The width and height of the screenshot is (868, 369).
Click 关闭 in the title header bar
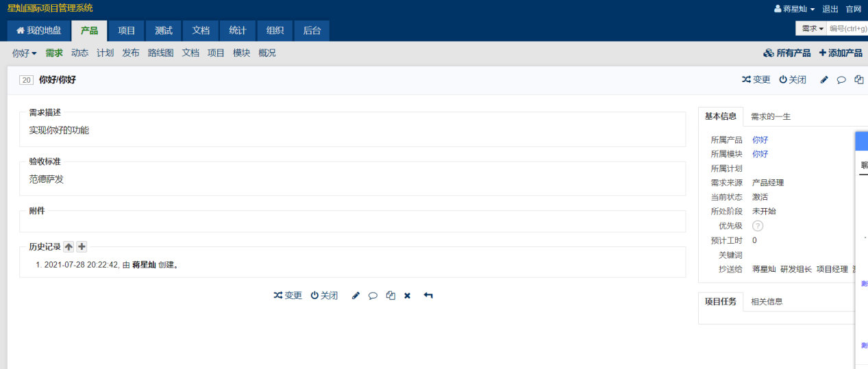(793, 79)
